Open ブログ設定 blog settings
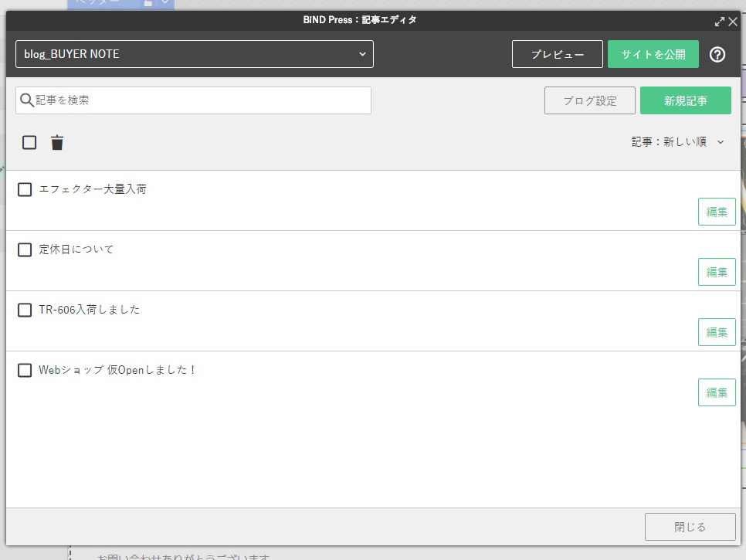 pyautogui.click(x=589, y=100)
